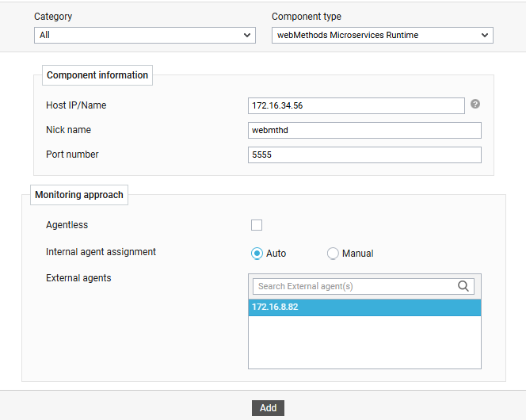Screen dimensions: 526x420
Task: Click the help icon beside Host IP/Name
Action: click(475, 104)
